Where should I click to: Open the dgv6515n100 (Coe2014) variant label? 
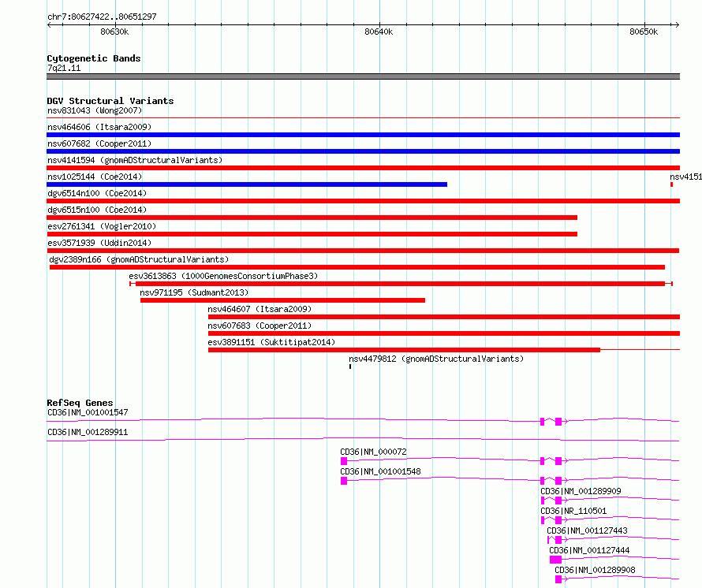97,210
